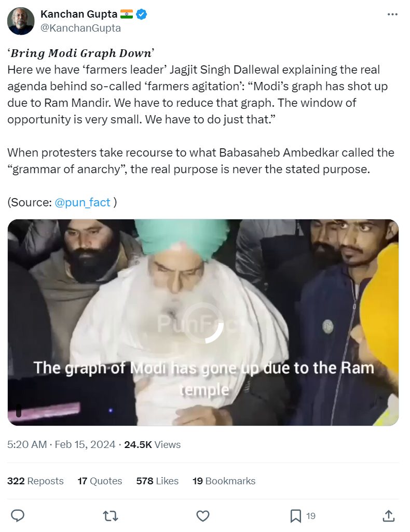
Task: Play the embedded farmers leader video
Action: tap(203, 323)
